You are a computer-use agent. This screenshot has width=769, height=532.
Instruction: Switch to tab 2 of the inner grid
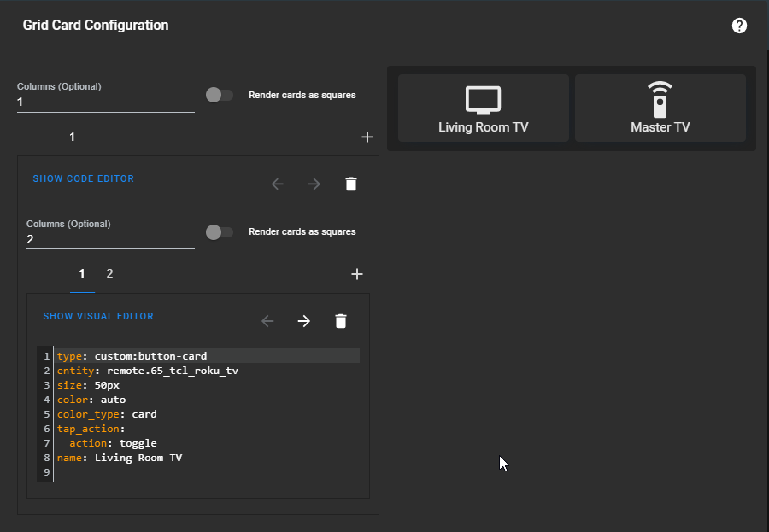click(109, 273)
